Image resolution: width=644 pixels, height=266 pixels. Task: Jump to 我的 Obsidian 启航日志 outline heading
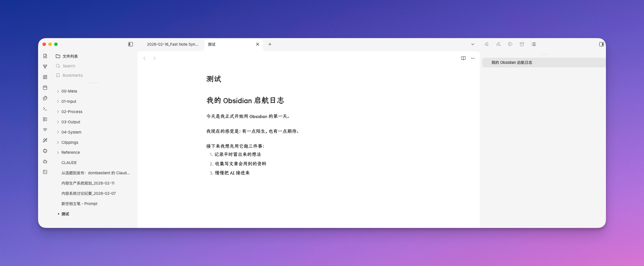pos(511,62)
